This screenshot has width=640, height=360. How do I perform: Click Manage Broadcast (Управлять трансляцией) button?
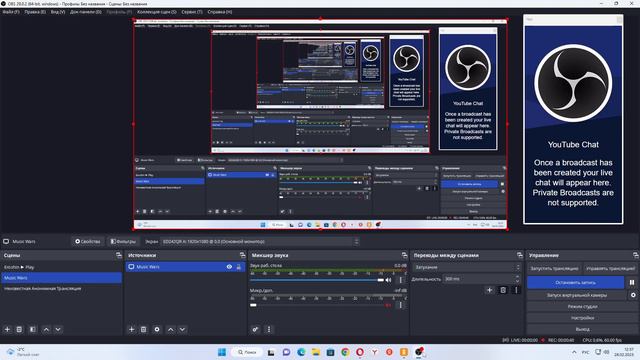click(610, 269)
